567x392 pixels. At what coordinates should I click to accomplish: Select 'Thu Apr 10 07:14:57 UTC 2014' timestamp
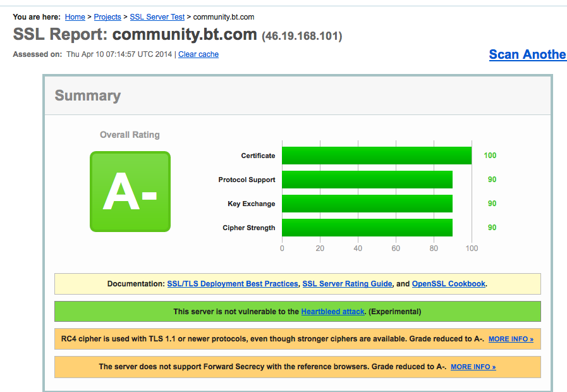[x=119, y=54]
